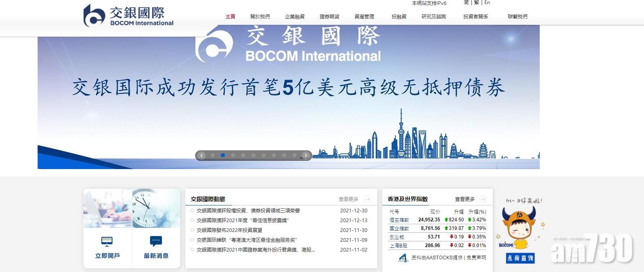Click the arrow icon beside index 查看更多

(x=483, y=199)
